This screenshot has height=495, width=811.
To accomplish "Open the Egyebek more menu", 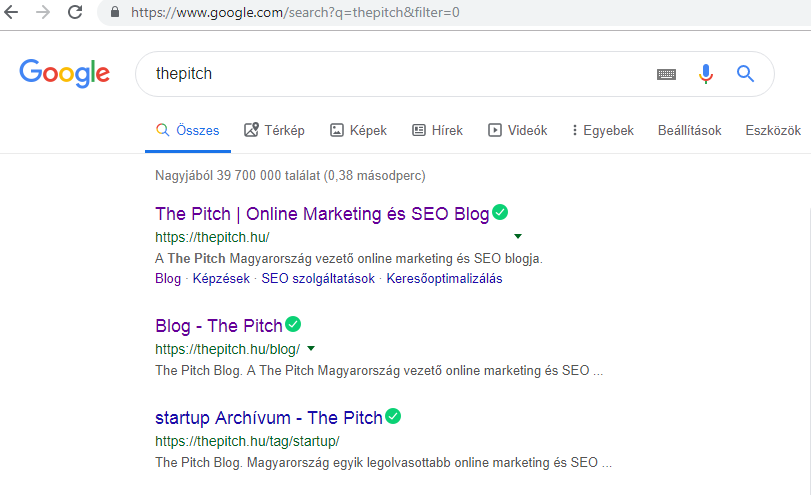I will [x=603, y=130].
